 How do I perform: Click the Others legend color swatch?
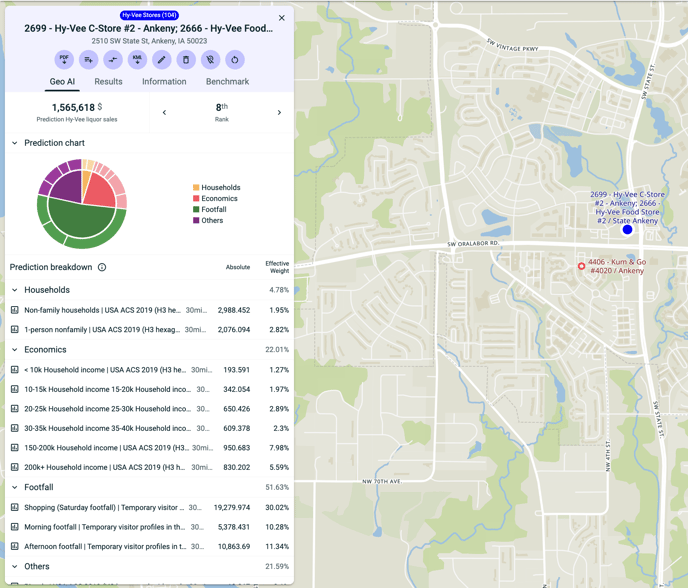tap(196, 220)
